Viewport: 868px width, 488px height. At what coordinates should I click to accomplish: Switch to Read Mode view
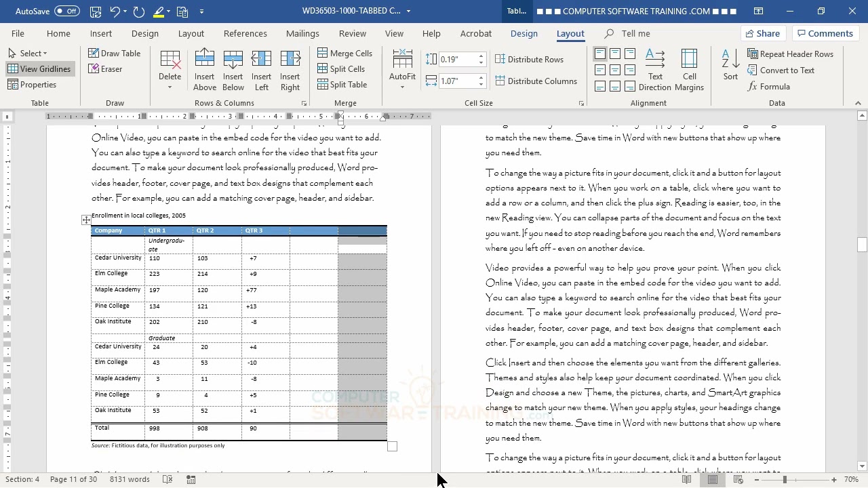pos(686,480)
